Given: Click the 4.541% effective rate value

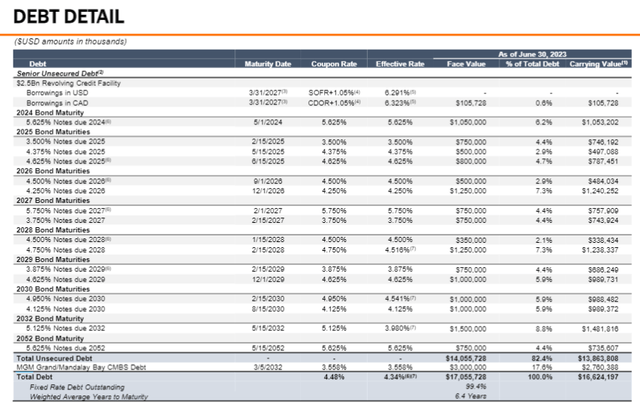Looking at the screenshot, I should pyautogui.click(x=400, y=299).
